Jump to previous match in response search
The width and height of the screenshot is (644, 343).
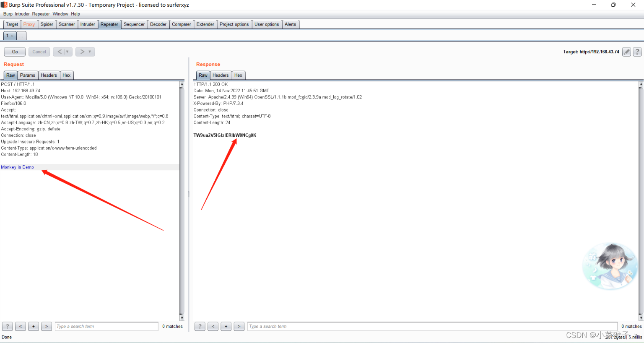[213, 326]
